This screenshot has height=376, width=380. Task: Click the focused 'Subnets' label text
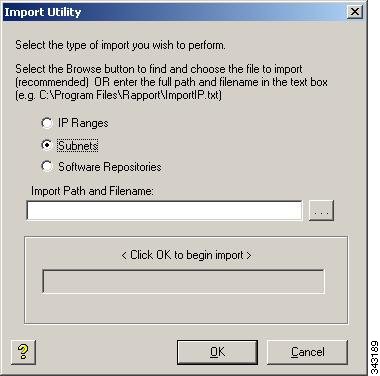click(x=78, y=145)
